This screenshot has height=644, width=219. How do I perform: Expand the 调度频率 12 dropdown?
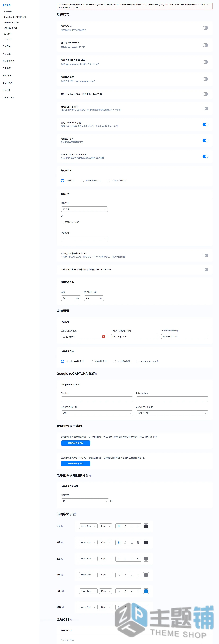click(x=85, y=501)
